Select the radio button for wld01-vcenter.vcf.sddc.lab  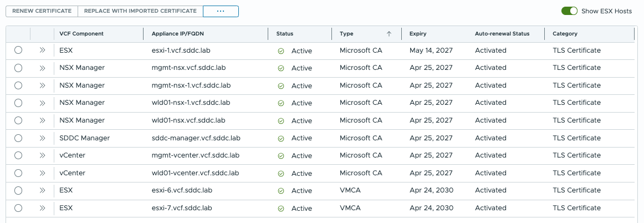[x=18, y=173]
